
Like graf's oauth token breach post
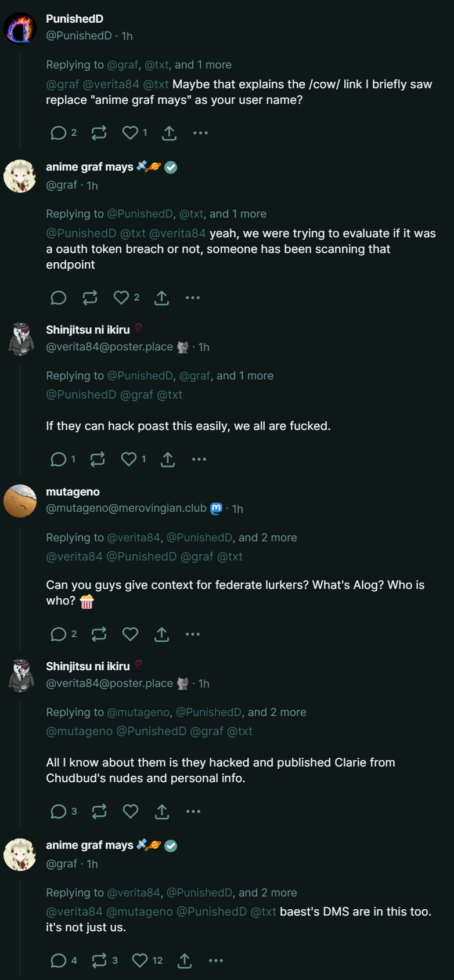(121, 298)
